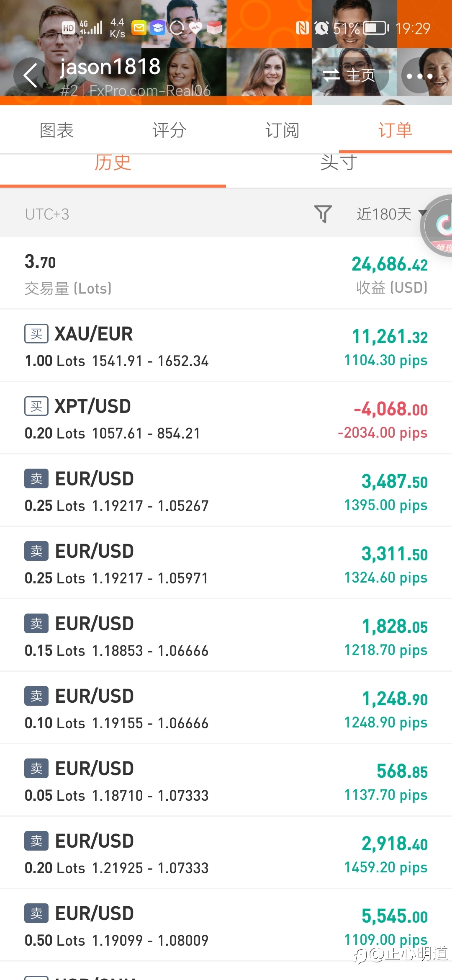Viewport: 452px width, 980px height.
Task: Switch to the 图表 tab
Action: tap(56, 130)
